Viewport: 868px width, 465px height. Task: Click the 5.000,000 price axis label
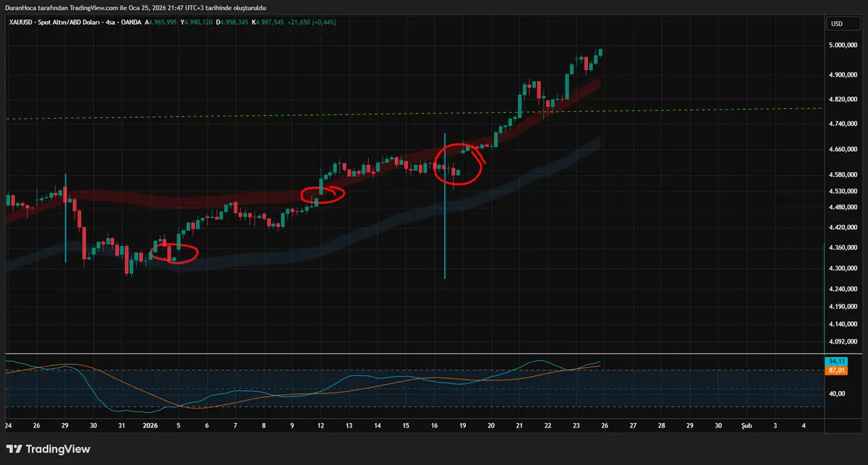844,46
